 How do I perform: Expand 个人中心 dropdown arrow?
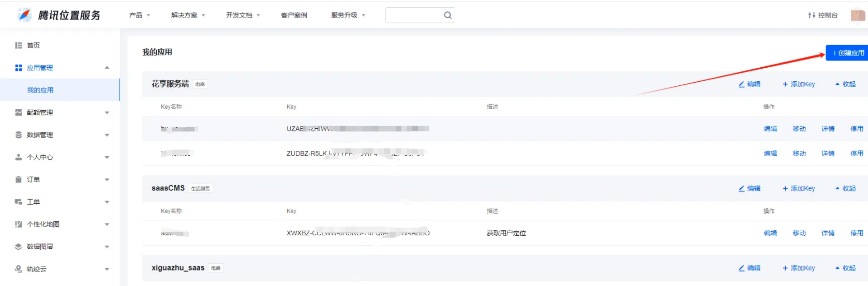[107, 157]
